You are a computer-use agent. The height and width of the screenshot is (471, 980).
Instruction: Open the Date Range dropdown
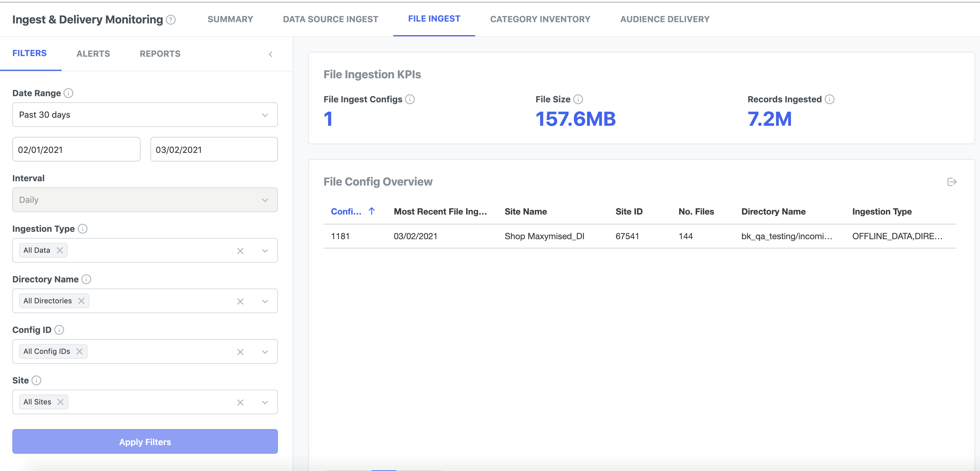145,115
